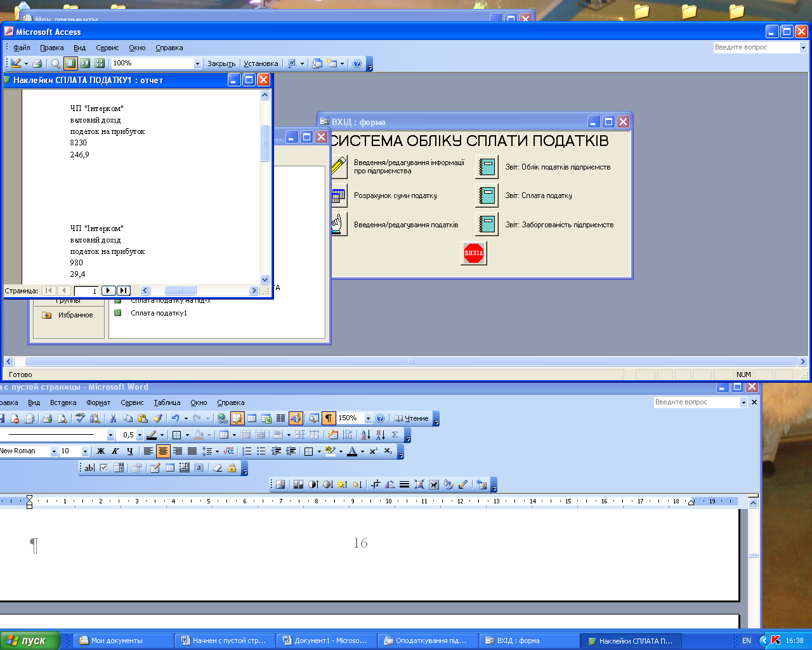Click the hand icon for Введення/редагування податків
Screen dimensions: 812x650
[339, 224]
